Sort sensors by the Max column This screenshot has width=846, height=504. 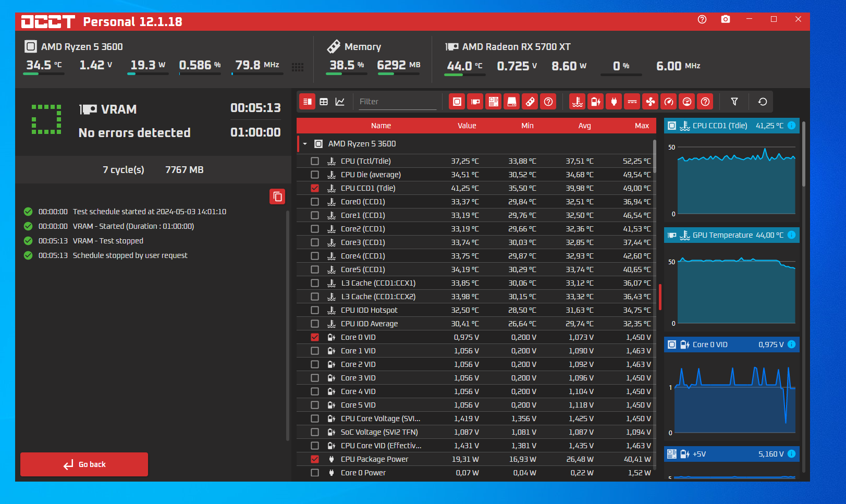[642, 126]
